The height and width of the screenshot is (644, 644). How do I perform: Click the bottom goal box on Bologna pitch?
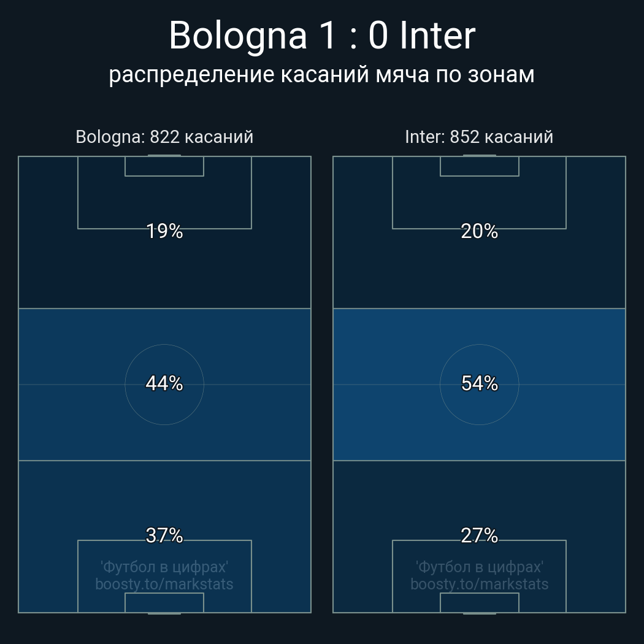point(164,602)
